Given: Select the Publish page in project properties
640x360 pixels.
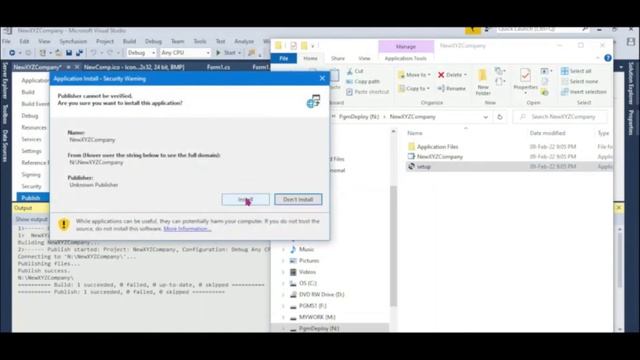Looking at the screenshot, I should (x=31, y=198).
